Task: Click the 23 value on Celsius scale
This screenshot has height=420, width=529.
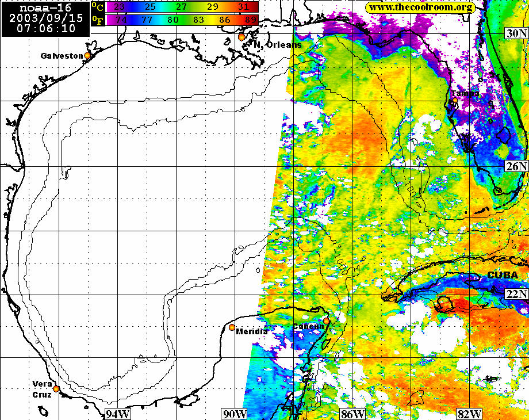Action: point(119,7)
